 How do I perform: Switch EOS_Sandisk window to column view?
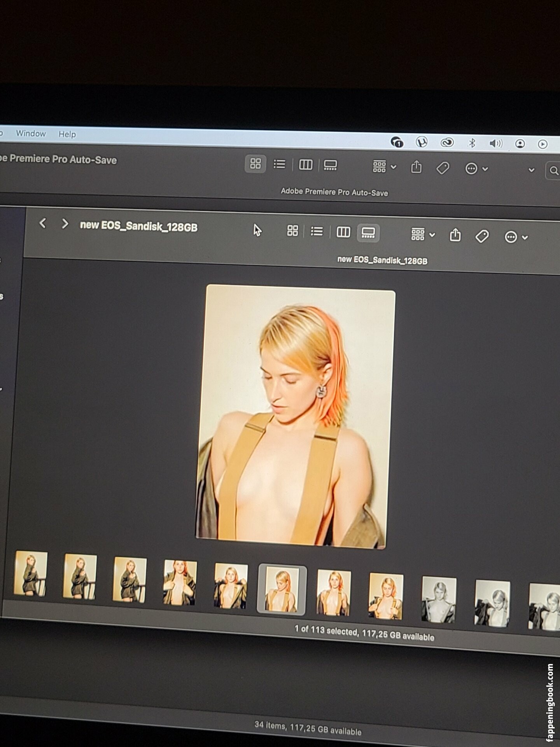[x=343, y=232]
